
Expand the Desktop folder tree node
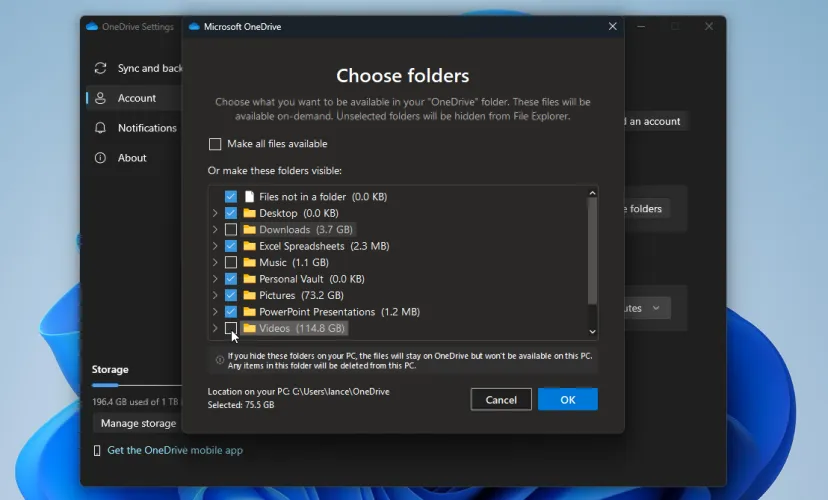click(215, 213)
